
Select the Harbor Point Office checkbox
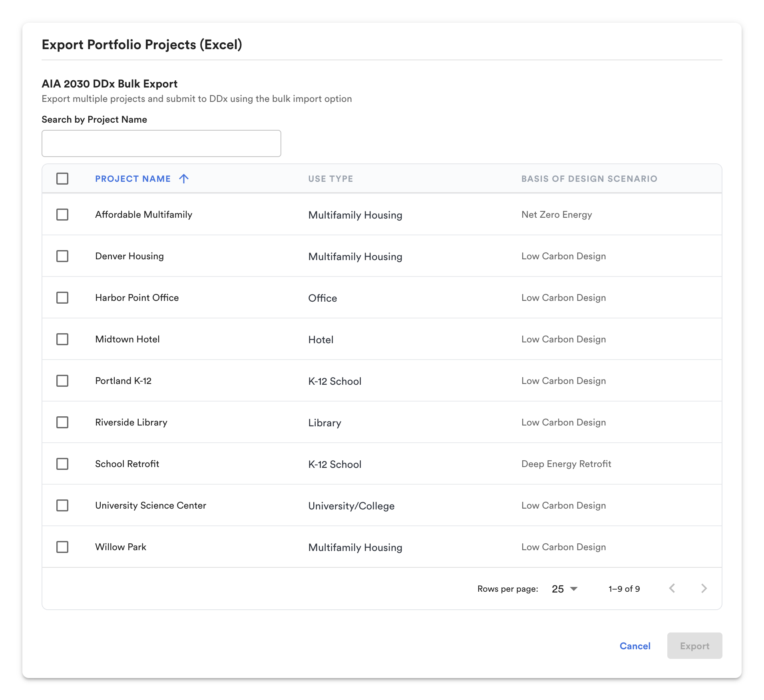pyautogui.click(x=62, y=298)
